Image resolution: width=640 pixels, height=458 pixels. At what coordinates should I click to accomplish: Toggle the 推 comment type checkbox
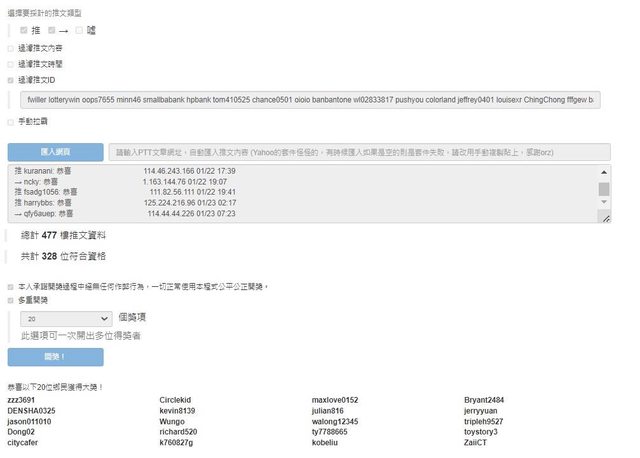(24, 31)
